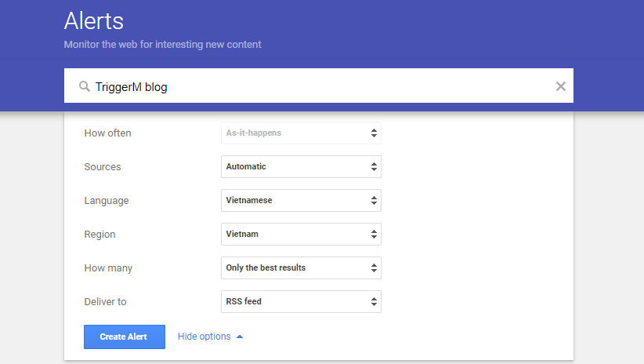644x364 pixels.
Task: Click the How many label
Action: click(108, 268)
